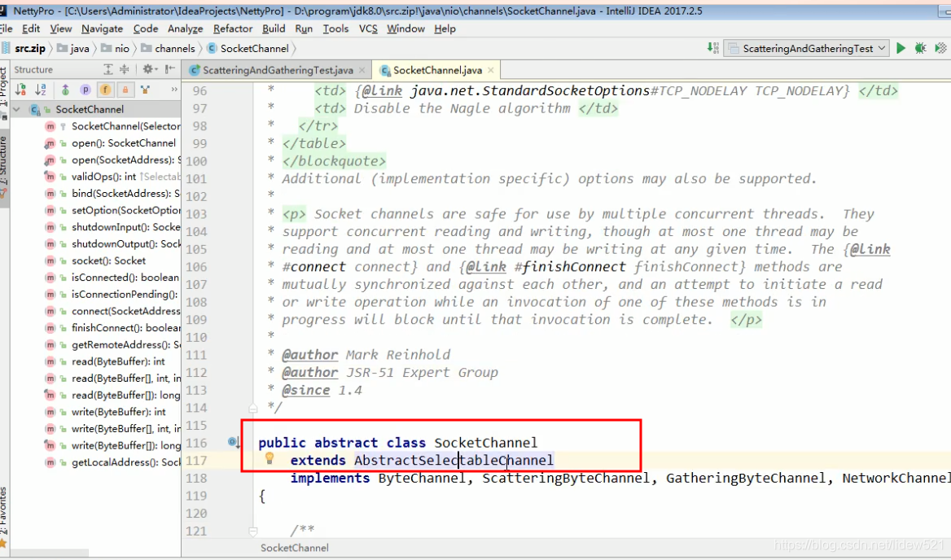Click method icon beside getRemoteAddress()
Image resolution: width=951 pixels, height=560 pixels.
[50, 344]
